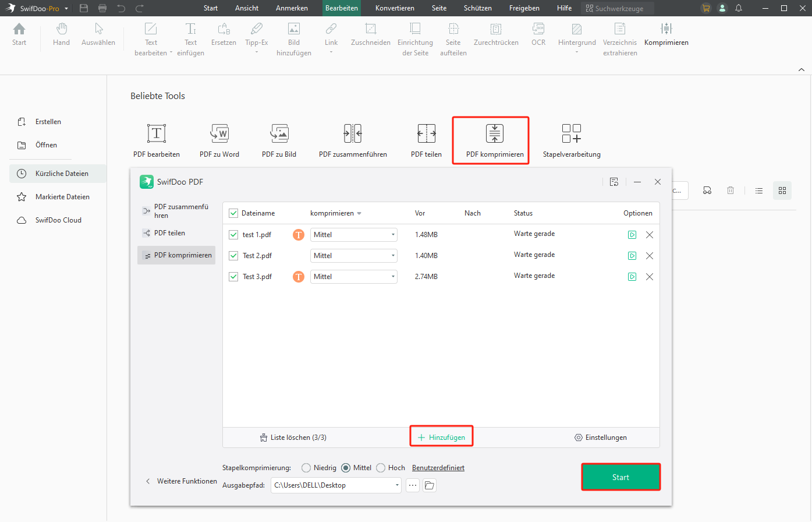Switch to grid view of recent files

[782, 191]
